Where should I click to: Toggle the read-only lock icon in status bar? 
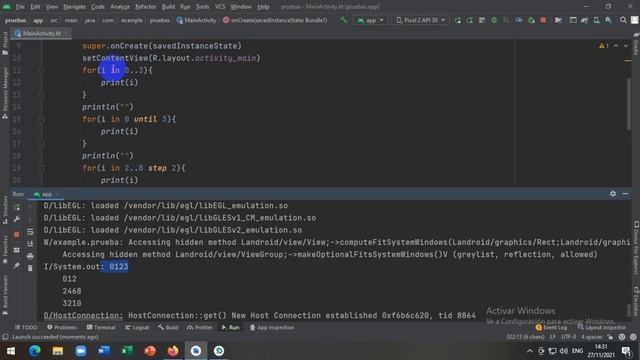pos(610,337)
